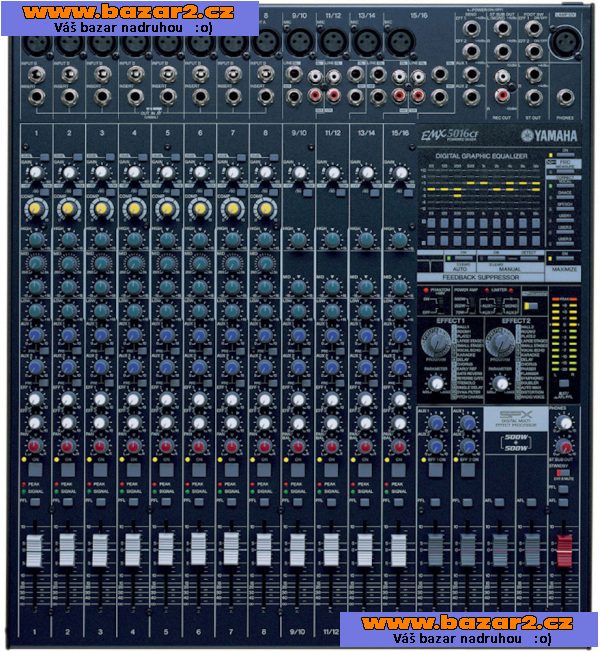Viewport: 600px width, 651px height.
Task: Click the LAMP XLR socket
Action: (566, 42)
